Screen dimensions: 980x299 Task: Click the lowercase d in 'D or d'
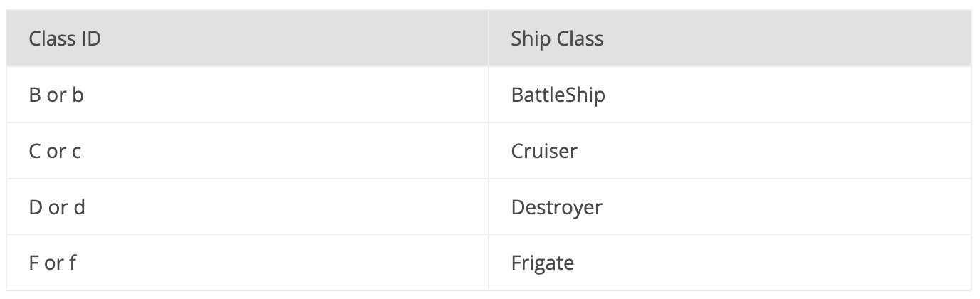coord(80,207)
